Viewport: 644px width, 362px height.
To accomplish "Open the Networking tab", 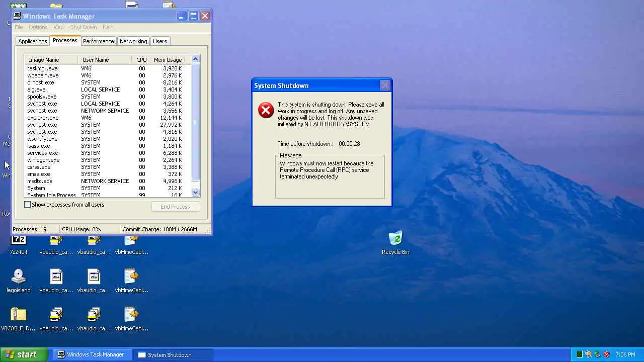I will tap(133, 41).
